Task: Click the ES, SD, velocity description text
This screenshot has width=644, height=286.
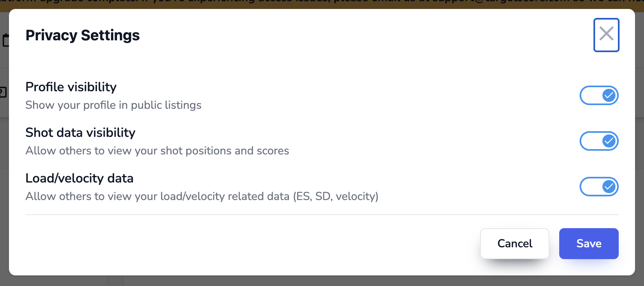Action: [x=202, y=196]
